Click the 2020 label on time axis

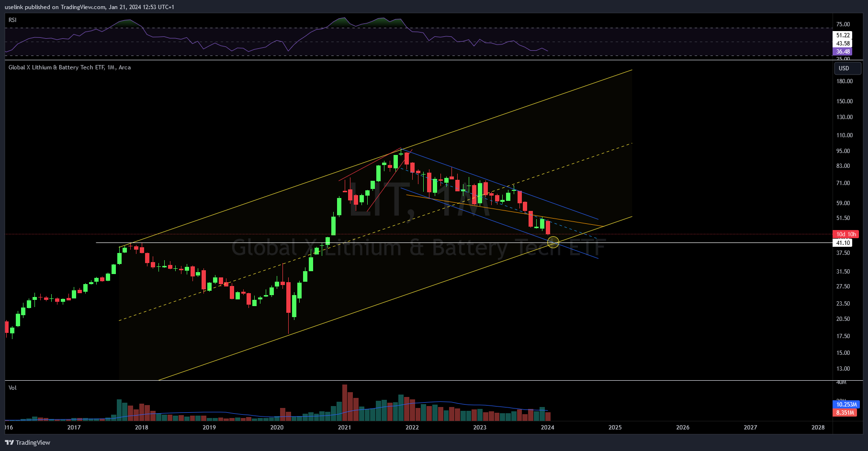(x=277, y=428)
